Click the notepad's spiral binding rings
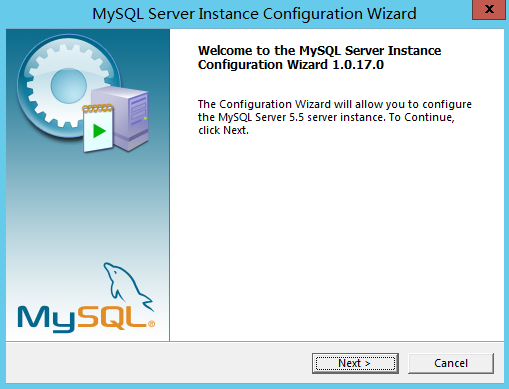 tap(97, 108)
